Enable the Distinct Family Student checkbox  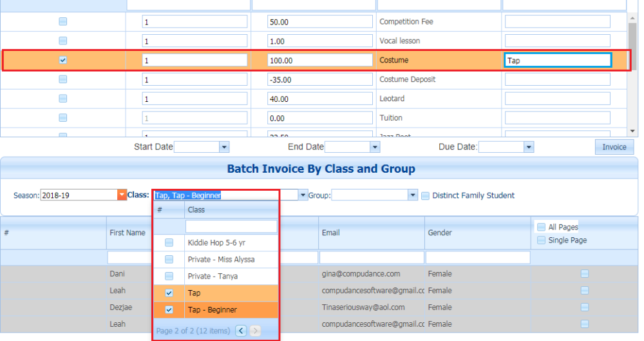[x=426, y=196]
